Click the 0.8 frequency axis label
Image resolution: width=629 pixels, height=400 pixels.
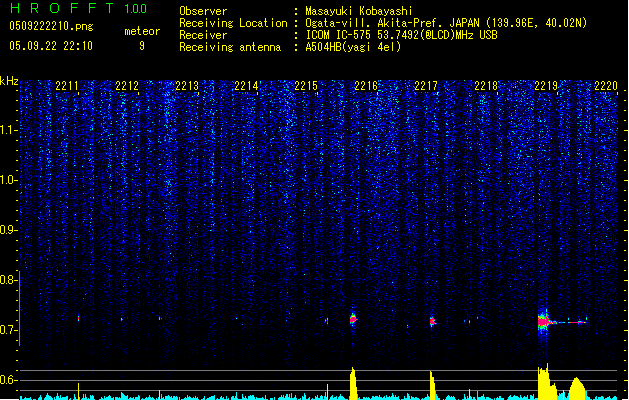[x=8, y=280]
